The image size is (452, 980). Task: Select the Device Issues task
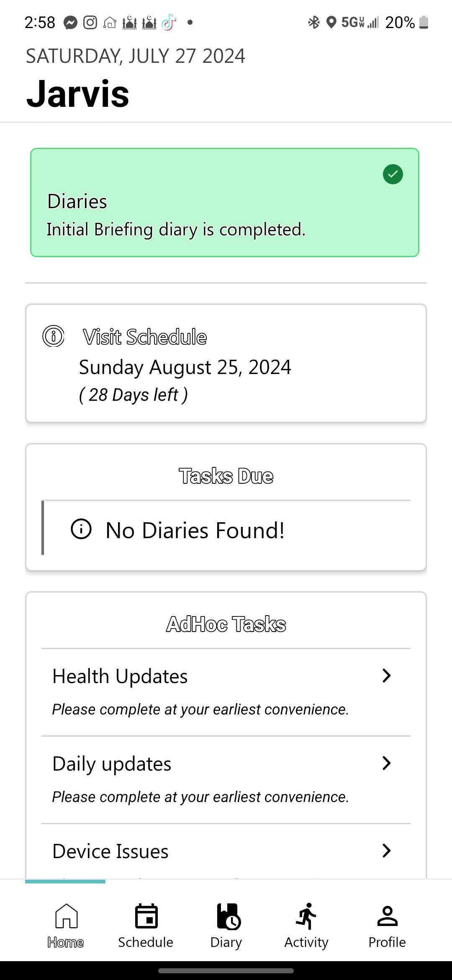coord(110,851)
